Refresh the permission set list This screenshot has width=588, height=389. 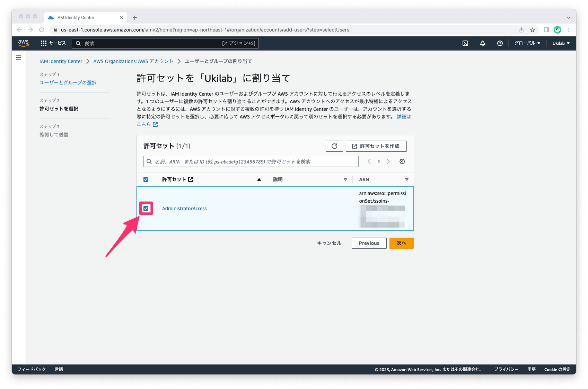click(x=334, y=146)
